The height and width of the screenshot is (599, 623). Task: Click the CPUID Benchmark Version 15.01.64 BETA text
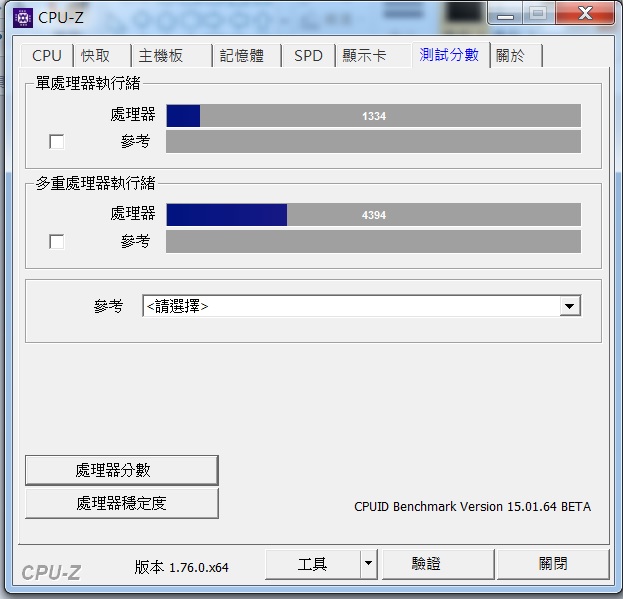point(472,507)
